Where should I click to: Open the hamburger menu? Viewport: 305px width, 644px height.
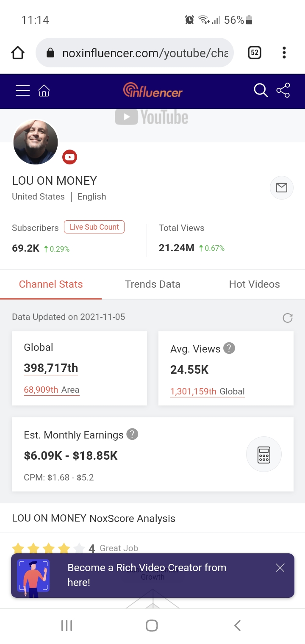coord(23,91)
